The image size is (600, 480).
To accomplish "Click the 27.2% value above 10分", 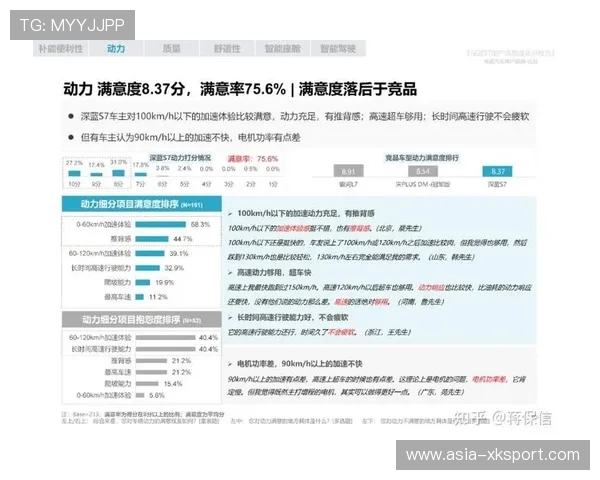I will (74, 163).
